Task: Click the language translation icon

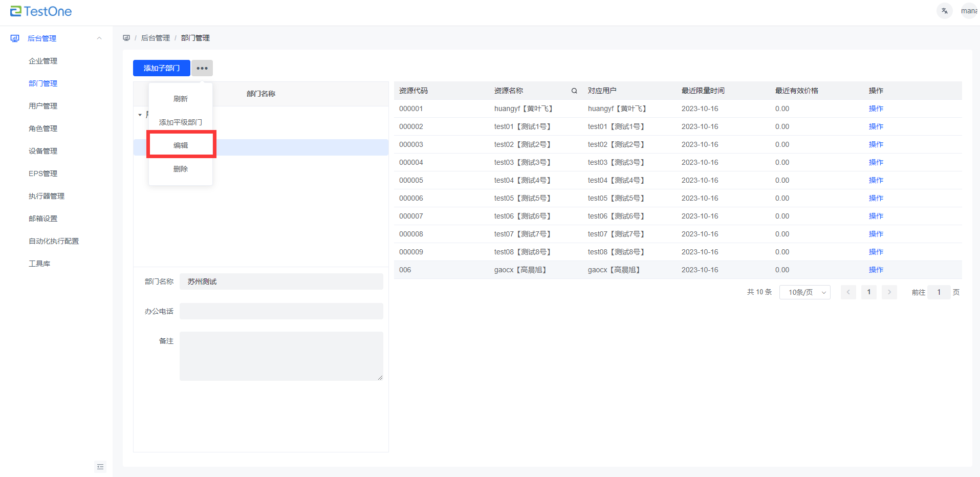Action: pyautogui.click(x=944, y=11)
